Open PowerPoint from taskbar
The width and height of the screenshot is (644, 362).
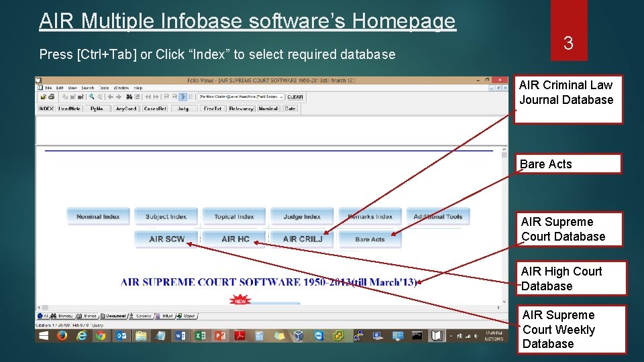(x=220, y=336)
